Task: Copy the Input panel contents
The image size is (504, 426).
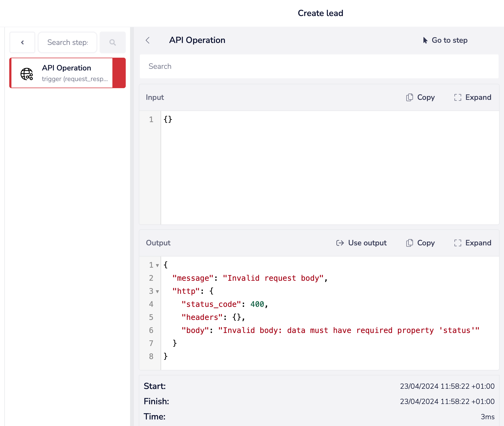Action: (x=420, y=97)
